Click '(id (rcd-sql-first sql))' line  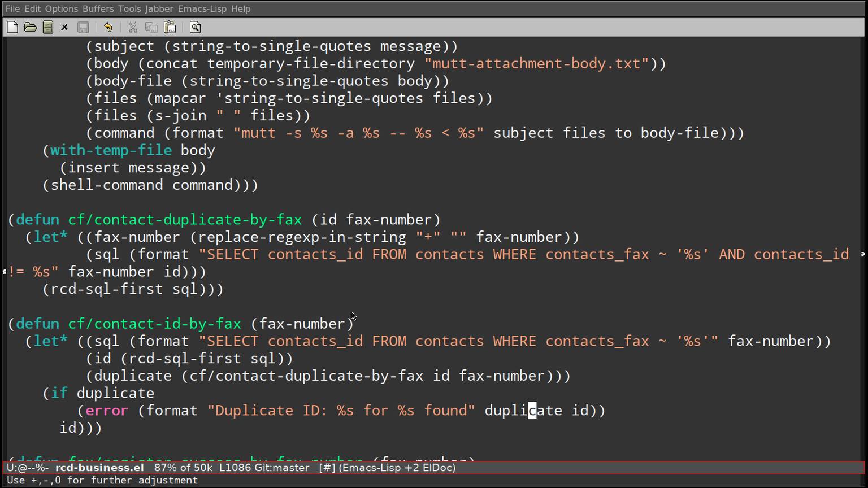189,359
